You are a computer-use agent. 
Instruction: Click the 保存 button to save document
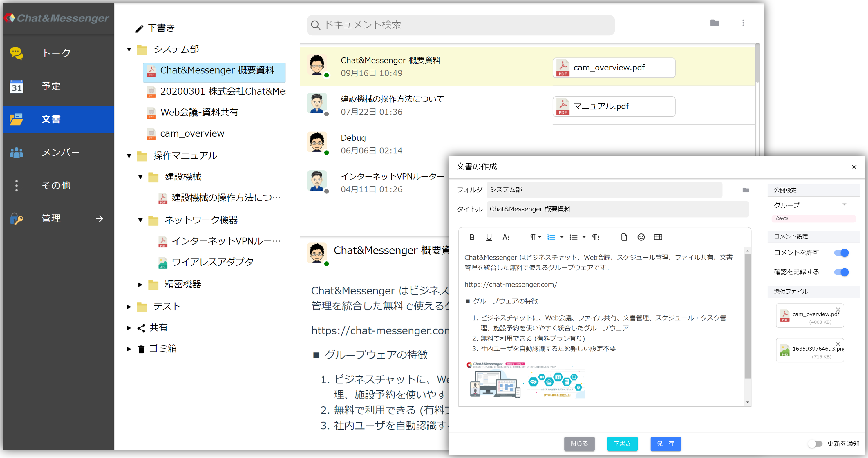tap(665, 443)
